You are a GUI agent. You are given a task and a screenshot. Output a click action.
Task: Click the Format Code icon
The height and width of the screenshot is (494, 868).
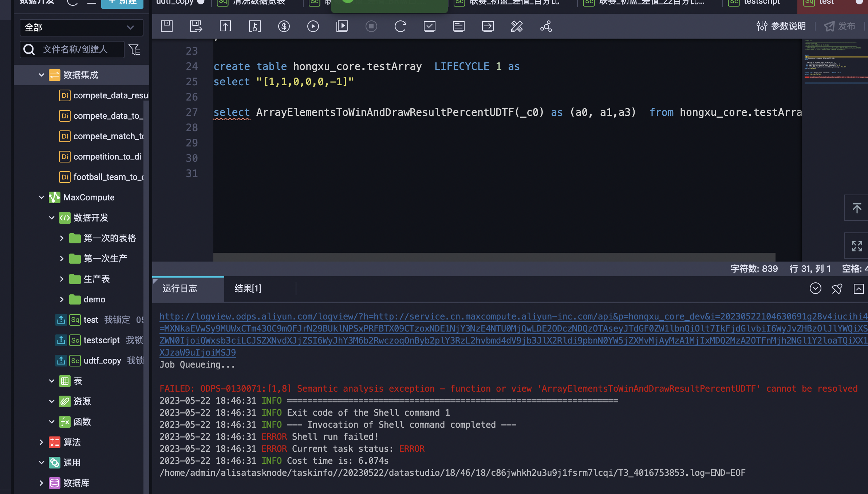[517, 26]
